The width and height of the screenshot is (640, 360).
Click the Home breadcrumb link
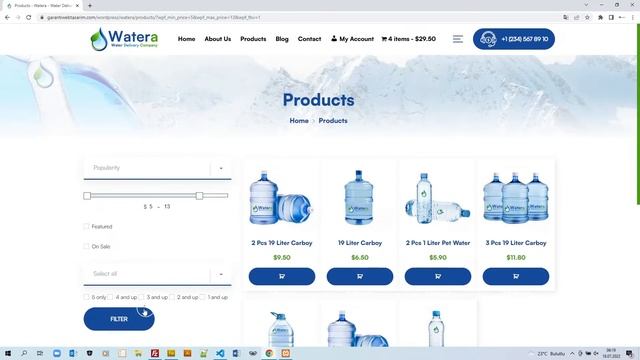point(299,121)
